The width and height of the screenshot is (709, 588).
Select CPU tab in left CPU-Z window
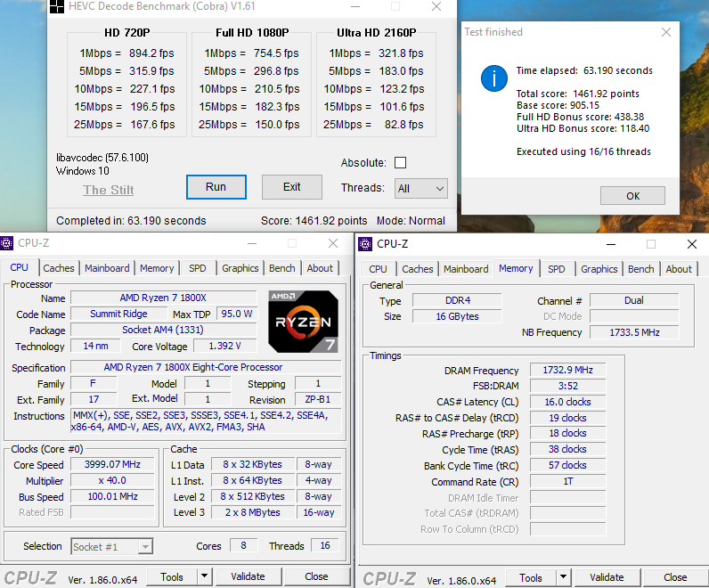coord(19,268)
